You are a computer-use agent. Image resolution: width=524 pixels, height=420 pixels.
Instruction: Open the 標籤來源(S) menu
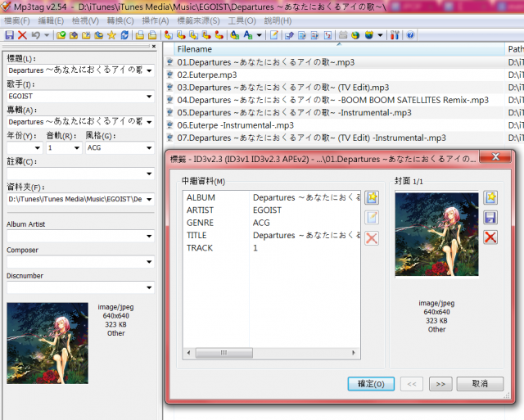tap(198, 20)
